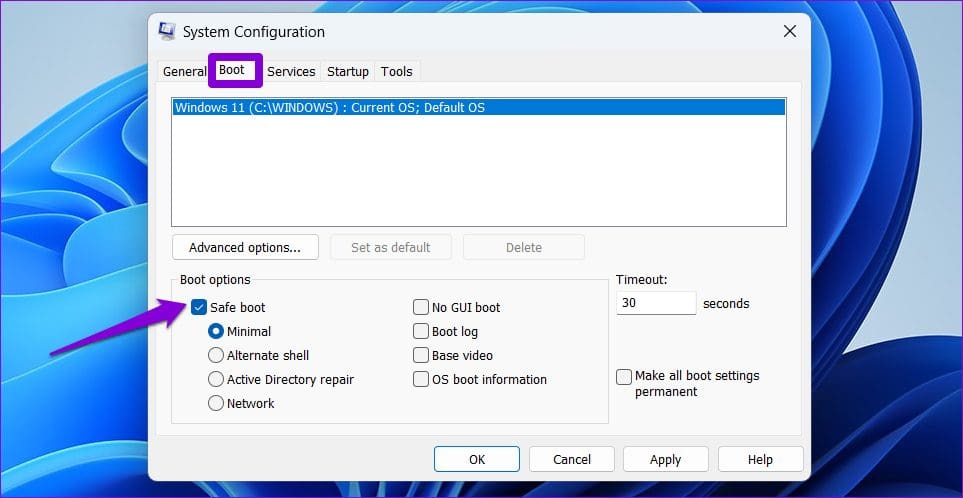The height and width of the screenshot is (498, 963).
Task: Switch to the General tab
Action: [x=185, y=71]
